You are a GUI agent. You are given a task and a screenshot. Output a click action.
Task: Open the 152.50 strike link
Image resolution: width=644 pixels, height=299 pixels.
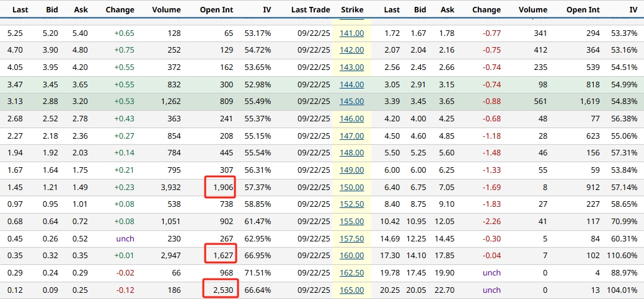(351, 204)
